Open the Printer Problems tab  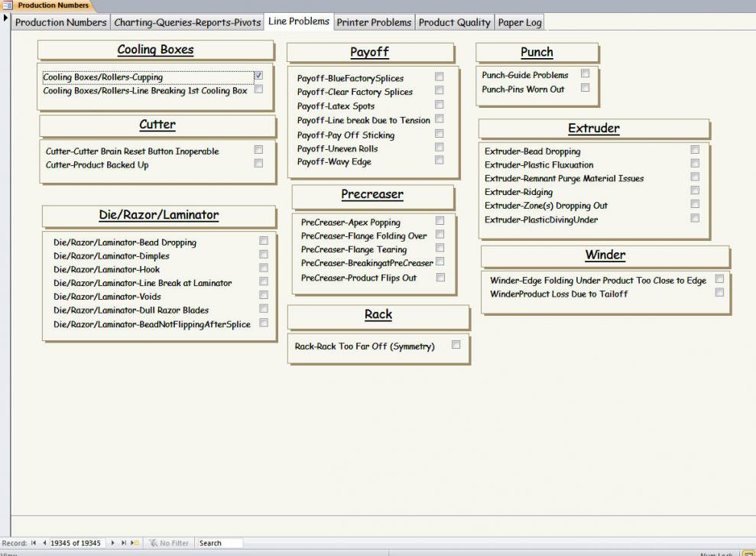click(x=374, y=22)
